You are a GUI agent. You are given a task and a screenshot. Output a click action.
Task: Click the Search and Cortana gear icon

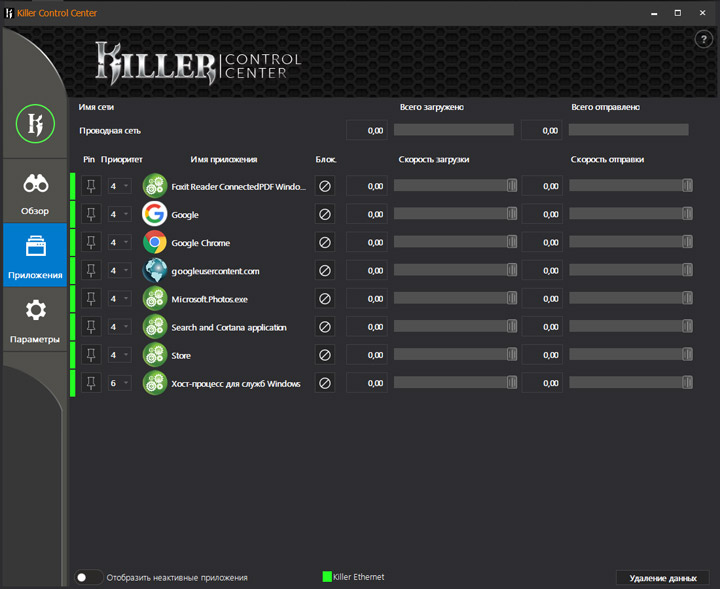pos(155,326)
